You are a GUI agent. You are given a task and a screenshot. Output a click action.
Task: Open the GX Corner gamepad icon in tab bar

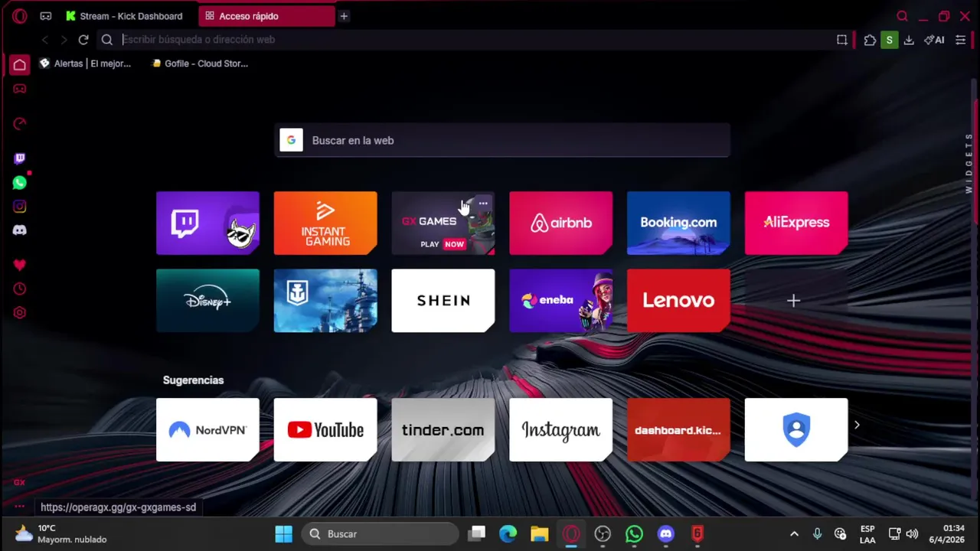46,16
